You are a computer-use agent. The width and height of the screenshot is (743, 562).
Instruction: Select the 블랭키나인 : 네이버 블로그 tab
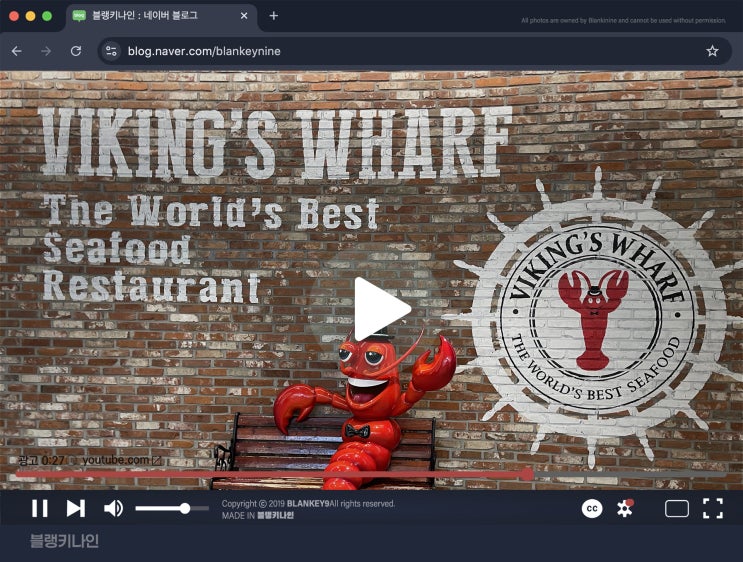point(161,17)
